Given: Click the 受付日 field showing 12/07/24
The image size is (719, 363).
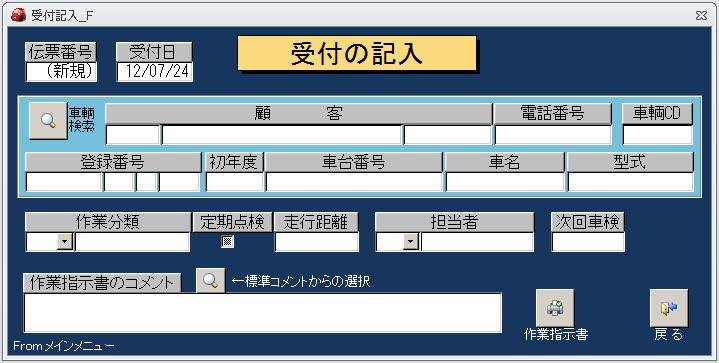Looking at the screenshot, I should coord(155,72).
